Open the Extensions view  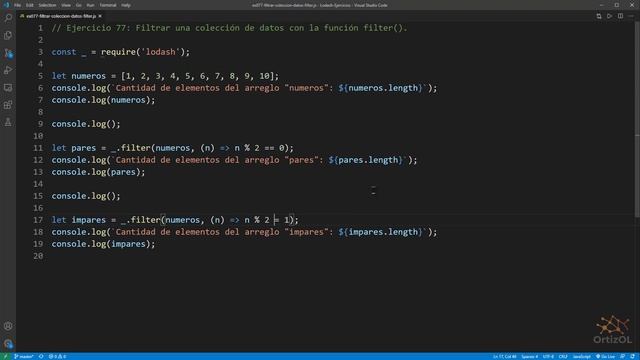click(x=8, y=105)
